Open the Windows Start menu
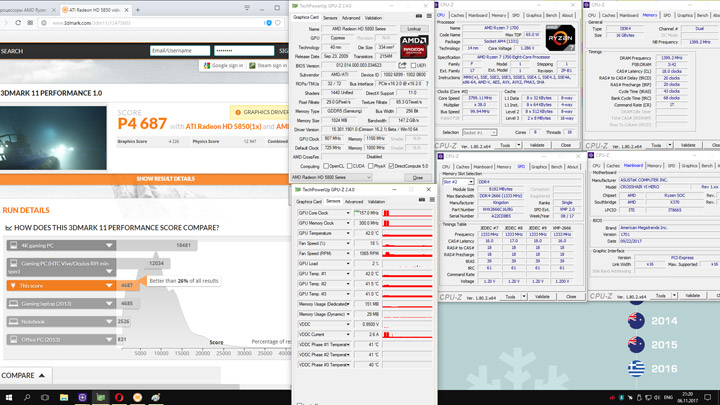 pyautogui.click(x=9, y=397)
